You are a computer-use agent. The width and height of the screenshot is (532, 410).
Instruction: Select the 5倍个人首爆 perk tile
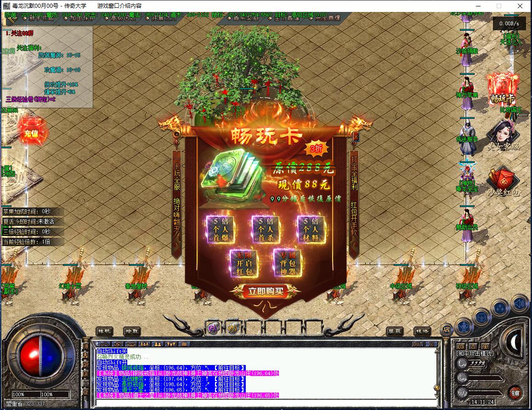tap(221, 230)
